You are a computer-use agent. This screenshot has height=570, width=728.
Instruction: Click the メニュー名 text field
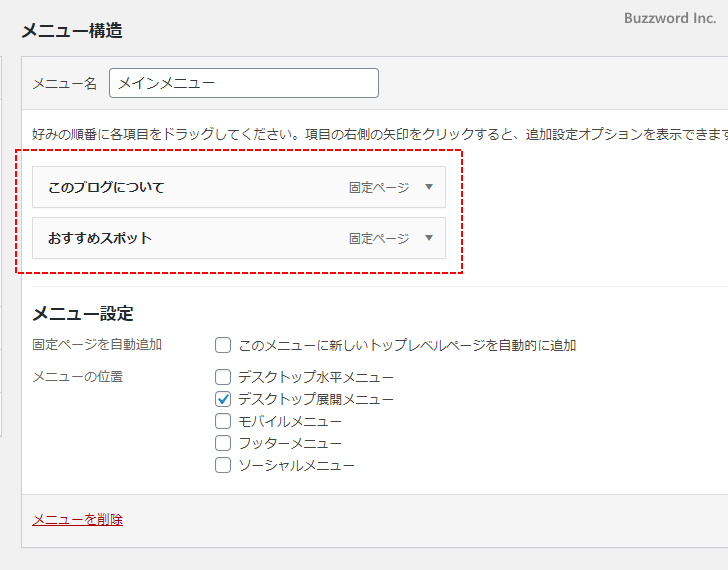244,83
